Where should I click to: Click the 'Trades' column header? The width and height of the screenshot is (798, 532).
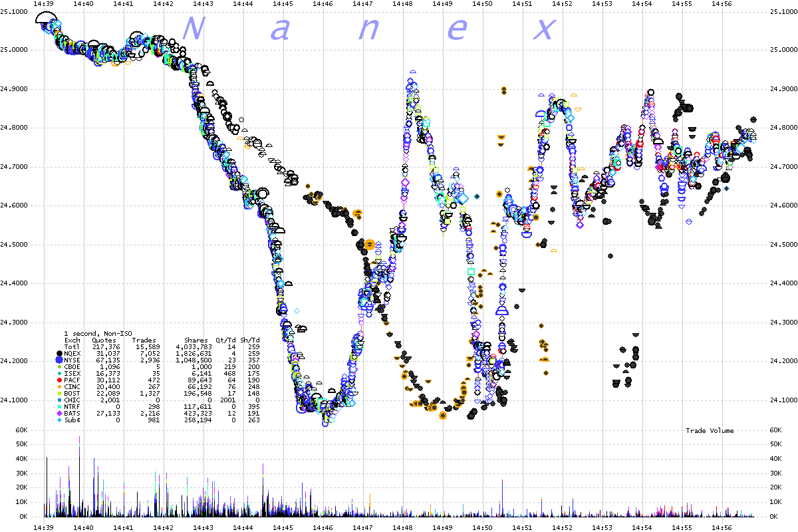click(144, 340)
